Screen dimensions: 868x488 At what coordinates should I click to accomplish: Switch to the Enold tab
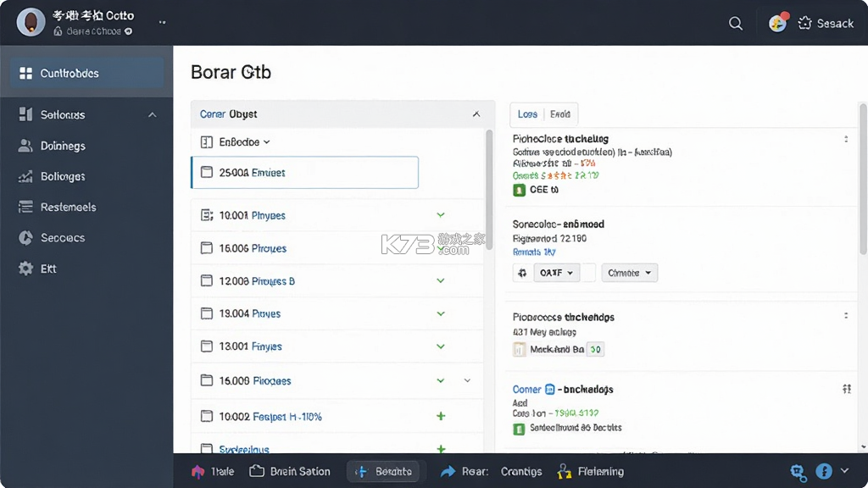(x=560, y=114)
